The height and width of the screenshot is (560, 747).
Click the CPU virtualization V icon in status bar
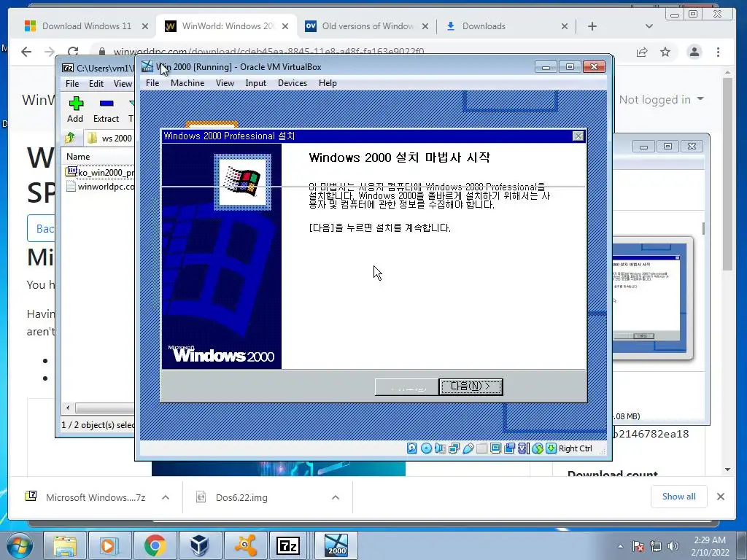[523, 448]
